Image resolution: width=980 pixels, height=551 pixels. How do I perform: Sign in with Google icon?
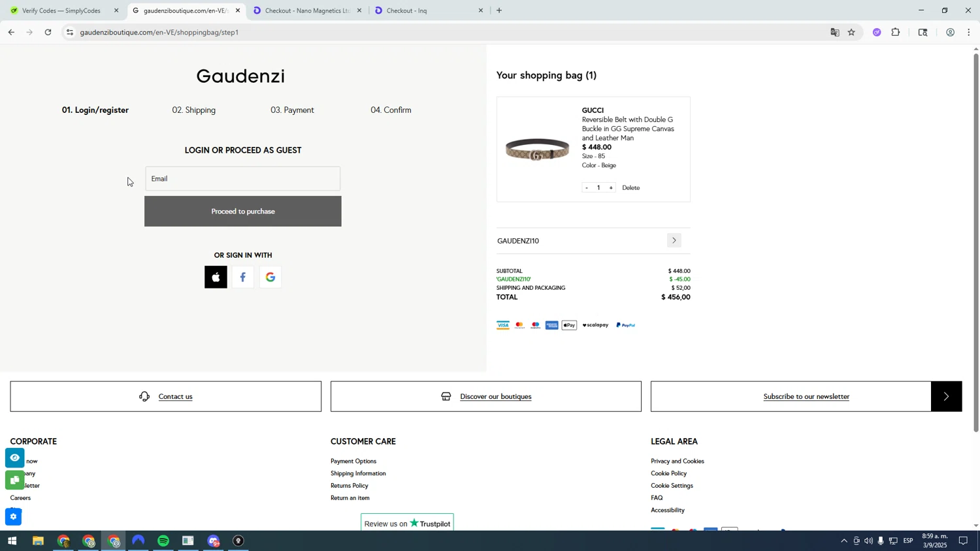coord(270,277)
